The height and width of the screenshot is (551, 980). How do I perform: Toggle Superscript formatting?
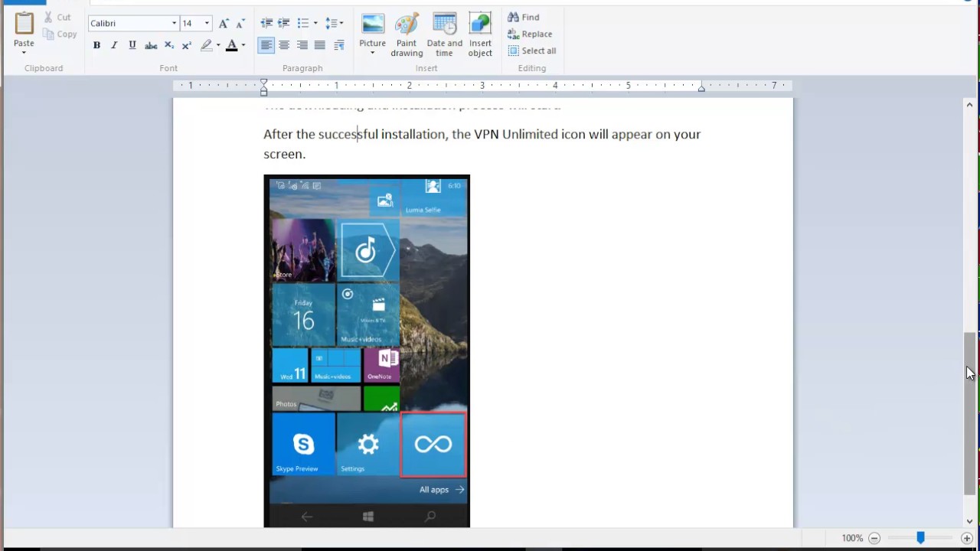pyautogui.click(x=187, y=45)
